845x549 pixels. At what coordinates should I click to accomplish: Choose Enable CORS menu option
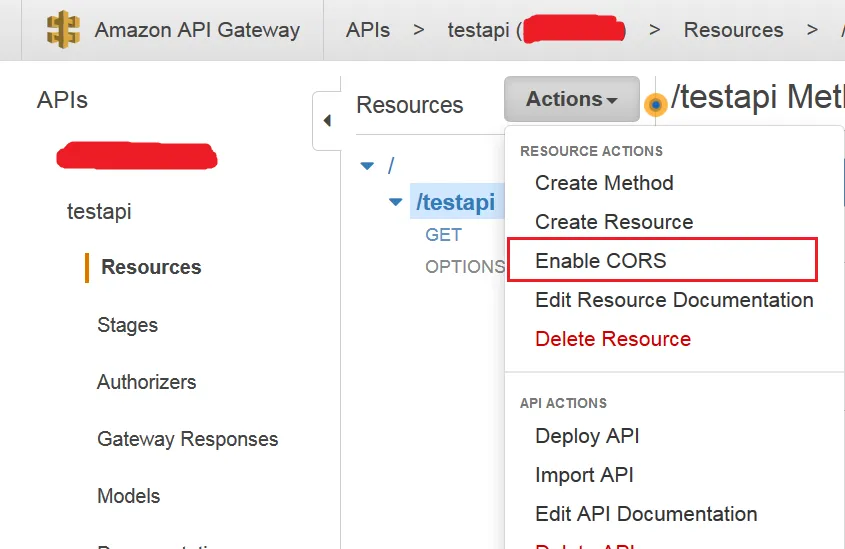coord(601,261)
